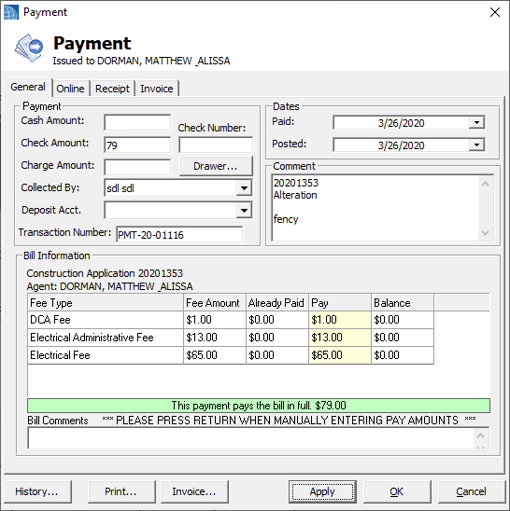Click inside the Bill Comments text box
510x511 pixels.
[x=251, y=438]
